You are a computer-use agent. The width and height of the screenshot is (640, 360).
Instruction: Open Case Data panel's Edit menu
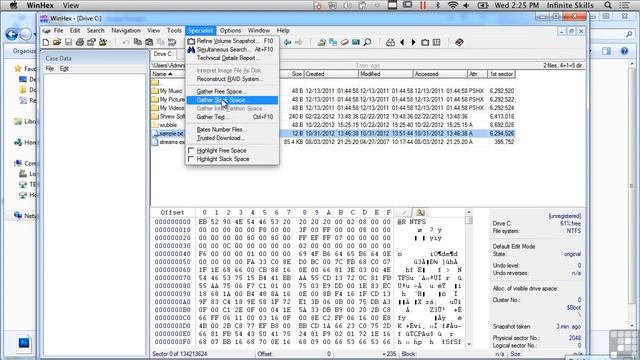point(64,69)
